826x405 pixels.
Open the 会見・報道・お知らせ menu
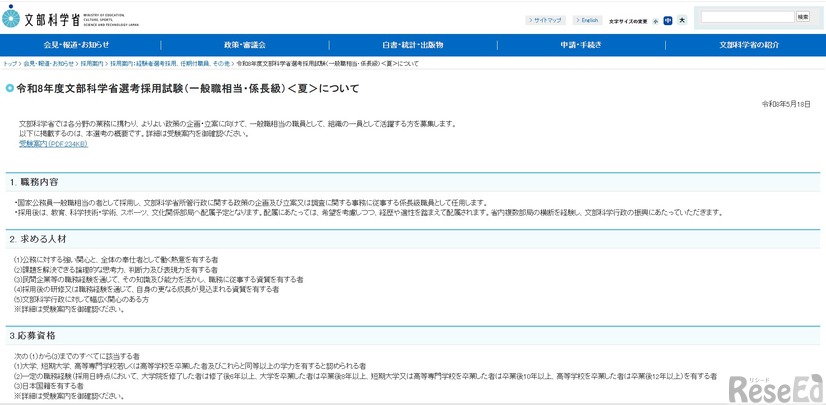tap(76, 45)
